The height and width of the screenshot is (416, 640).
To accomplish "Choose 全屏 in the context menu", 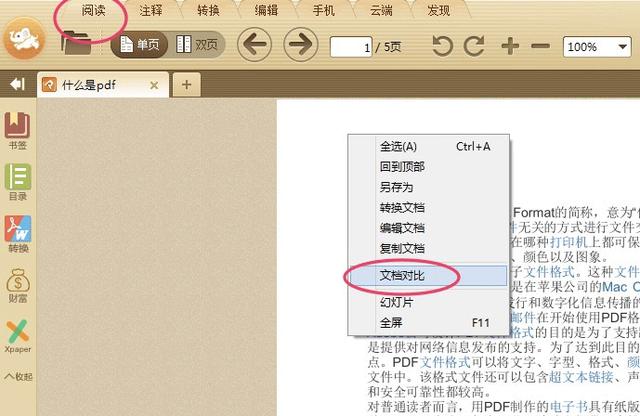I will pos(429,323).
